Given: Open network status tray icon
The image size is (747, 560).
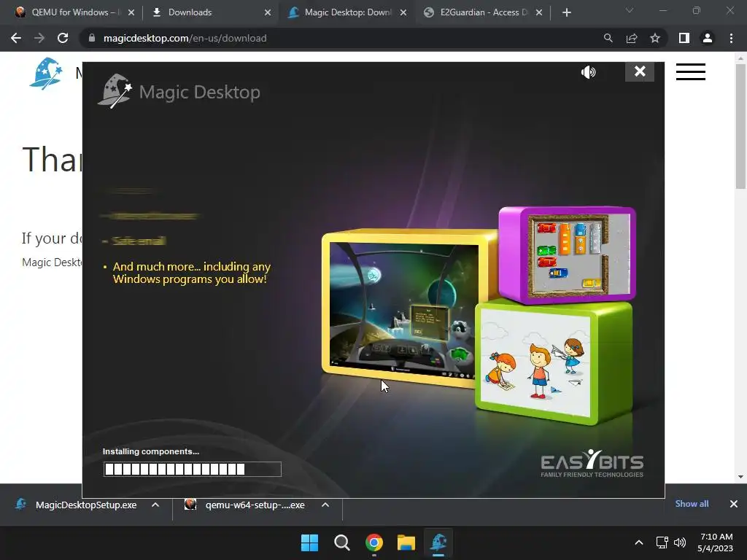Looking at the screenshot, I should click(x=662, y=542).
